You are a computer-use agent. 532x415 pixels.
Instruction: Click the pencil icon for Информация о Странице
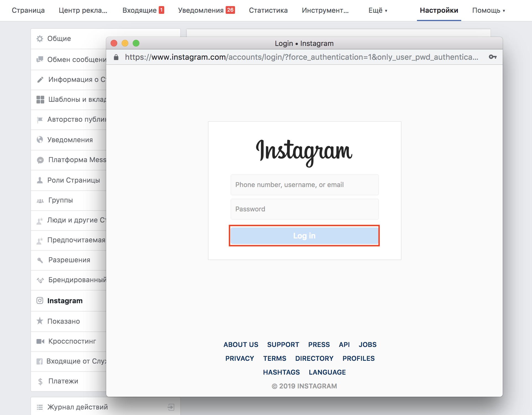pos(40,80)
